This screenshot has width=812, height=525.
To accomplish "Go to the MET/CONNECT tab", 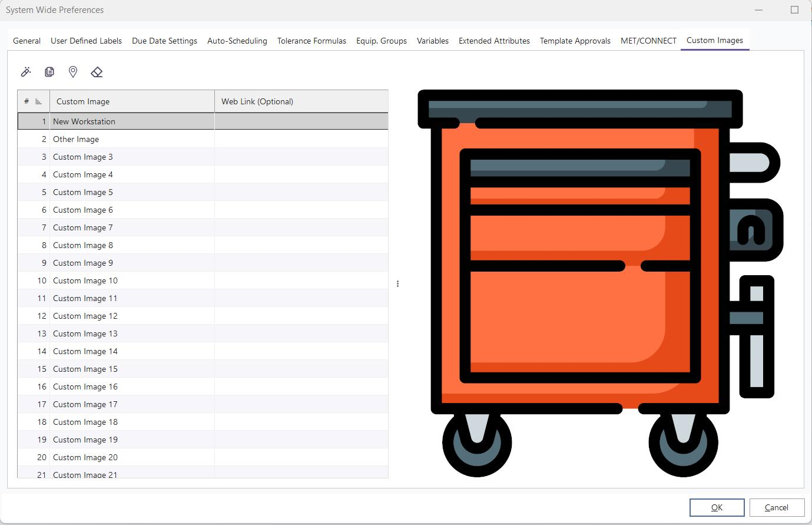I will click(x=648, y=41).
